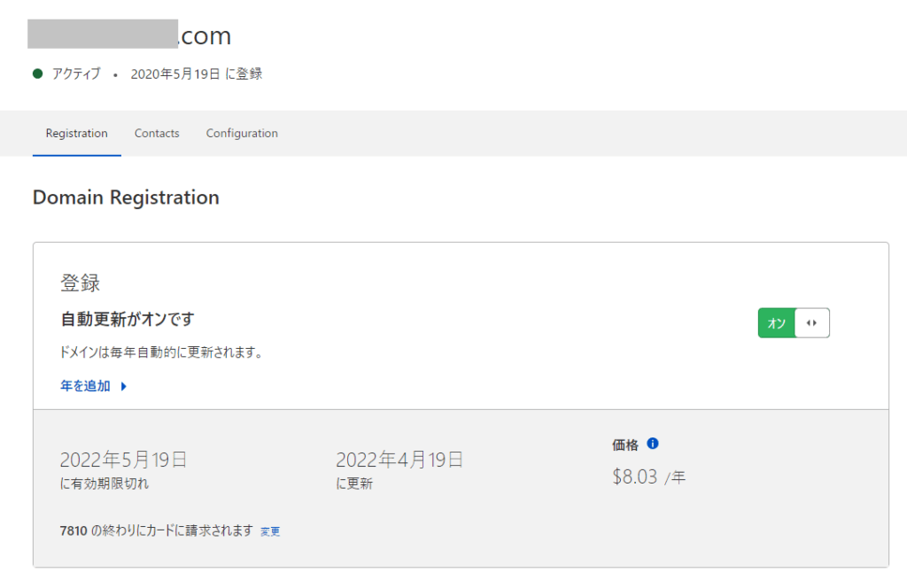Click the 2020年5月19日 に登録 text
907x588 pixels.
[x=196, y=74]
